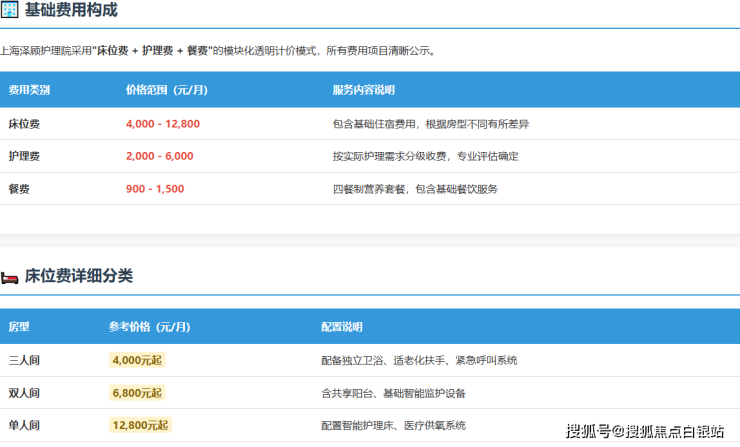Click the 搜狐号@搜狐焦点白银站 watermark
Viewport: 740px width, 447px height.
645,432
